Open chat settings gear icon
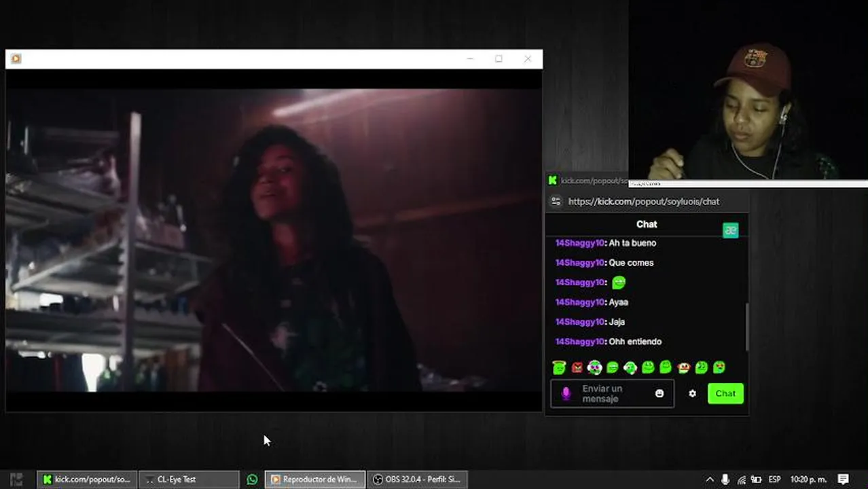This screenshot has width=868, height=489. tap(692, 393)
